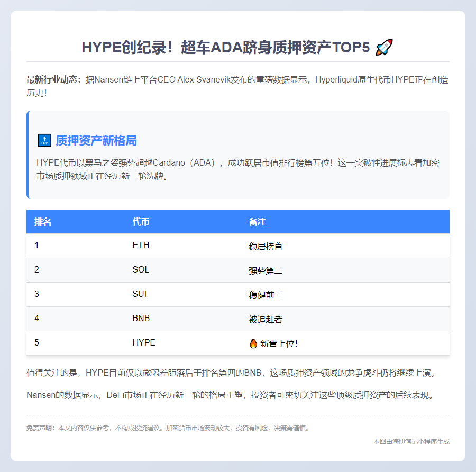This screenshot has height=472, width=476.
Task: Click the 免责声明 bold label
Action: (x=40, y=428)
